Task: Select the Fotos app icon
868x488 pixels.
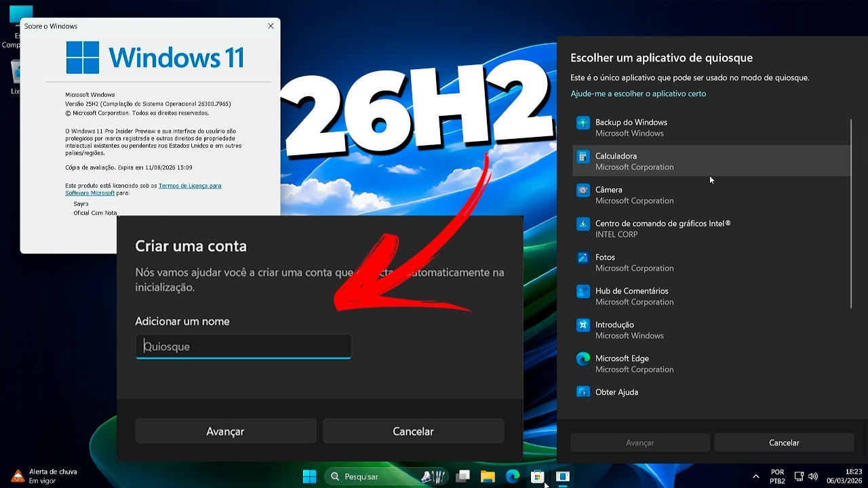Action: (583, 258)
